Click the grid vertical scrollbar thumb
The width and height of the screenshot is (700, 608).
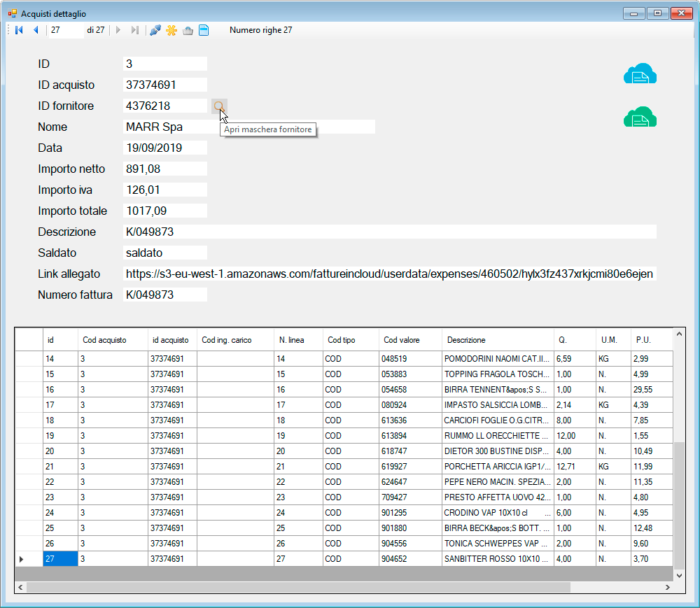(679, 505)
